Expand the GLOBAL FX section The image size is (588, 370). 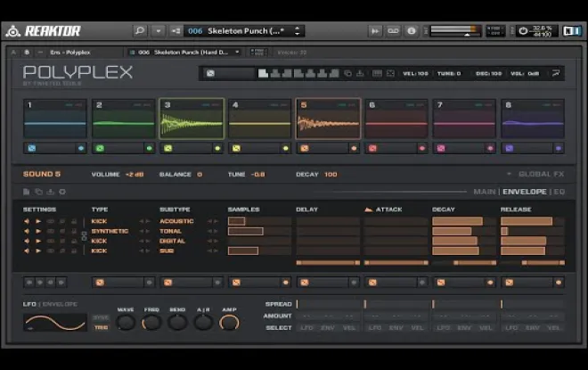(536, 174)
